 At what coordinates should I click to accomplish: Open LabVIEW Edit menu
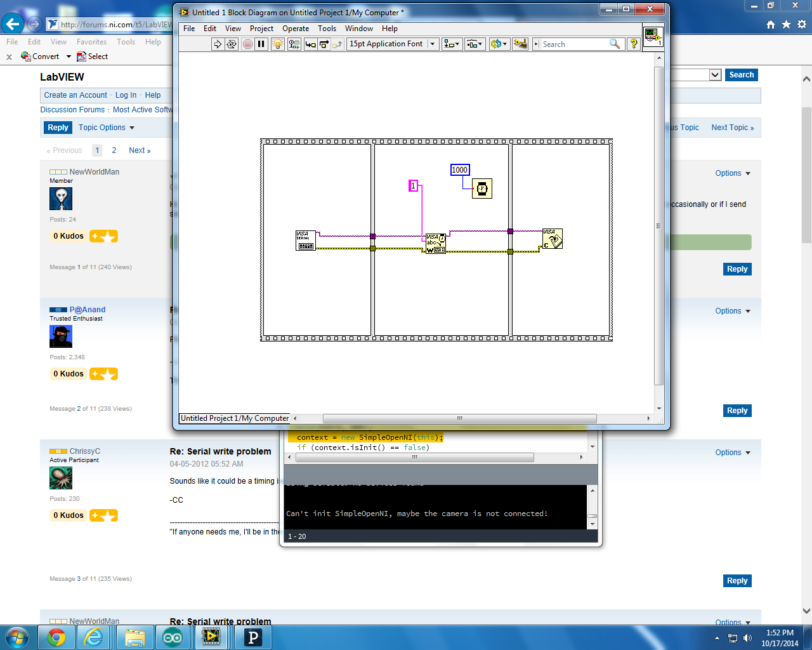coord(210,29)
